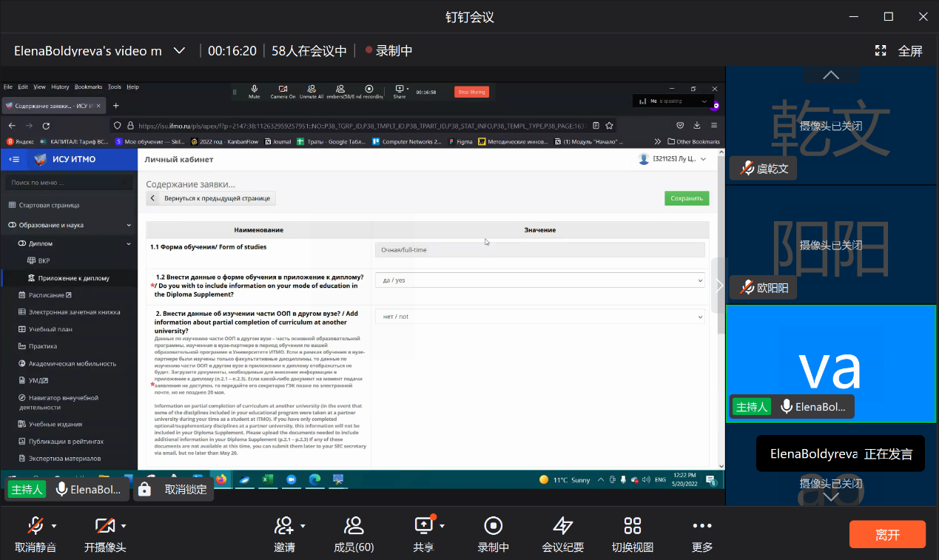This screenshot has height=560, width=939.
Task: Click Firefox icon in shared taskbar
Action: [221, 479]
